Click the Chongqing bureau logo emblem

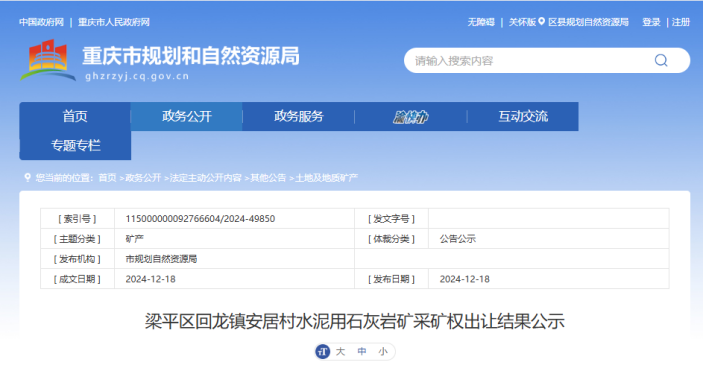47,61
